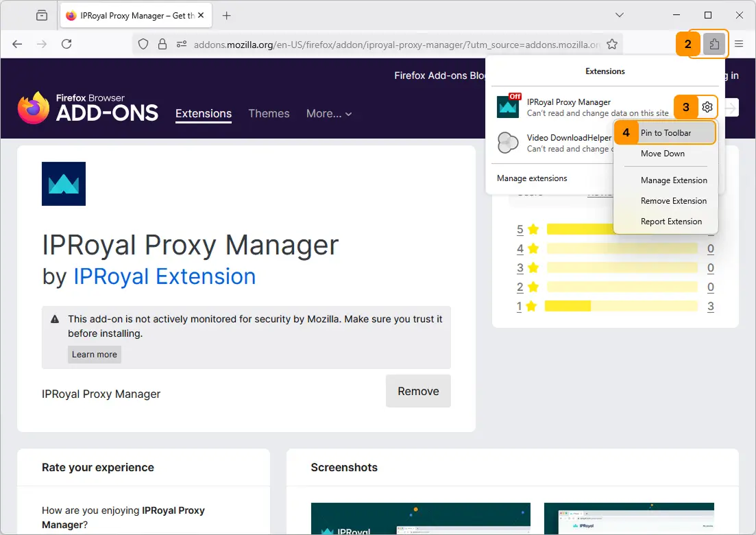Image resolution: width=756 pixels, height=535 pixels.
Task: Expand the list all tabs chevron
Action: pos(620,16)
